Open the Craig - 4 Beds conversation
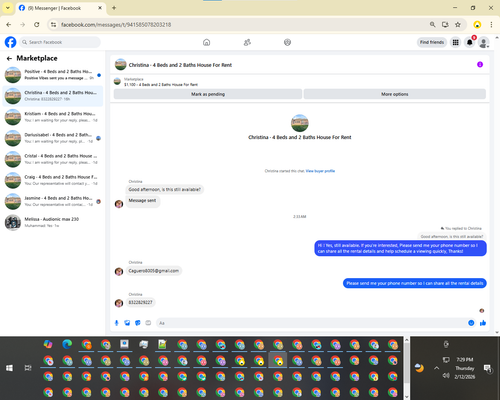 coord(53,180)
